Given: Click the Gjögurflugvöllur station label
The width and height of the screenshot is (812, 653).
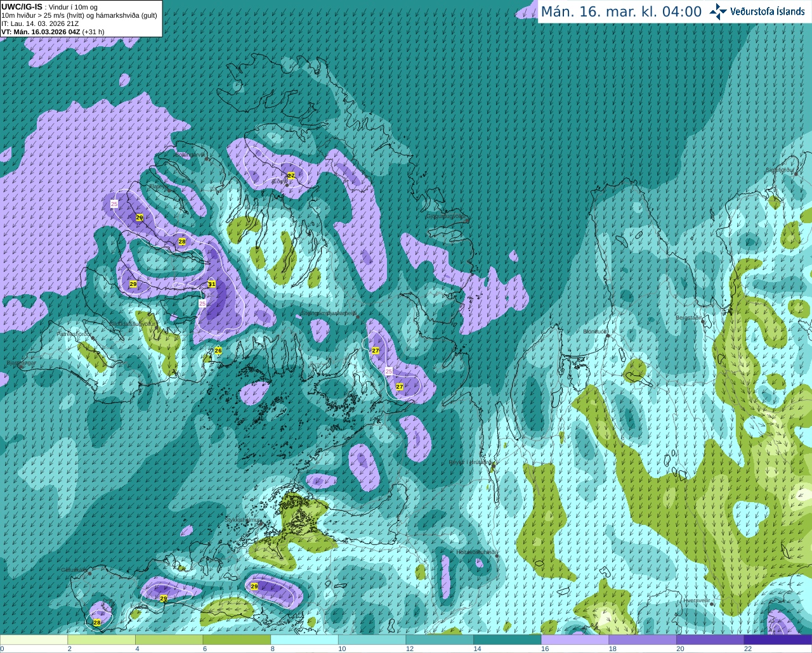Looking at the screenshot, I should tap(447, 216).
